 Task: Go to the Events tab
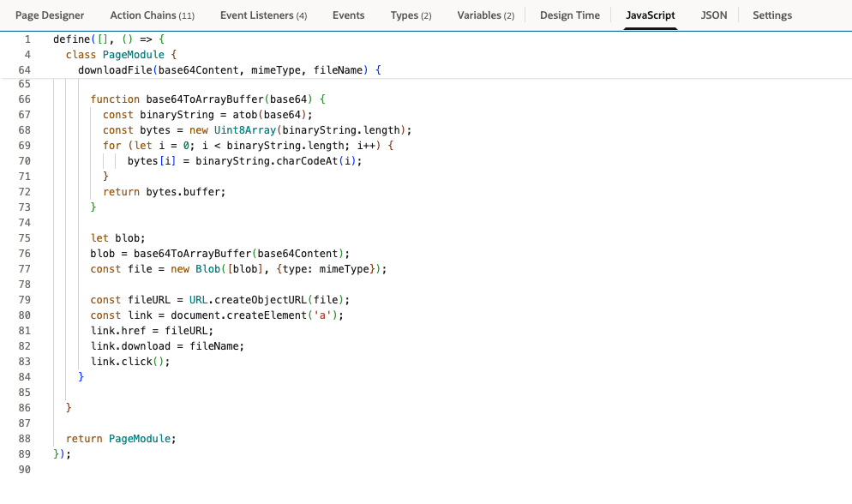pyautogui.click(x=348, y=15)
